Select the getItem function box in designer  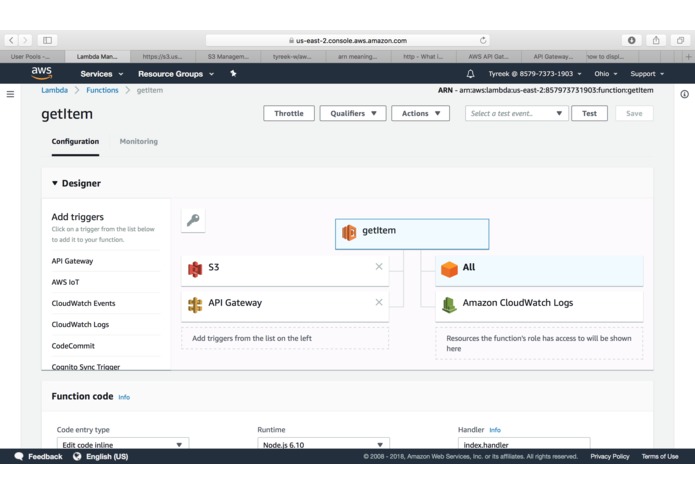pyautogui.click(x=412, y=234)
